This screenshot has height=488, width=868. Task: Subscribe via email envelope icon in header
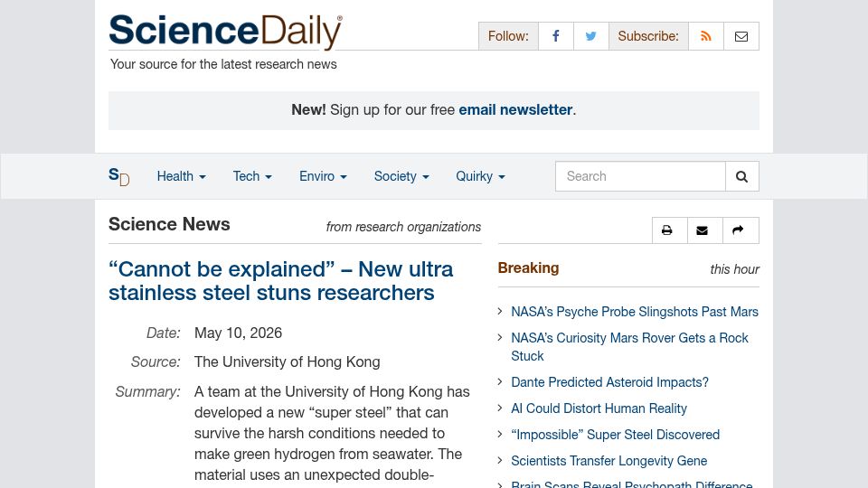741,36
